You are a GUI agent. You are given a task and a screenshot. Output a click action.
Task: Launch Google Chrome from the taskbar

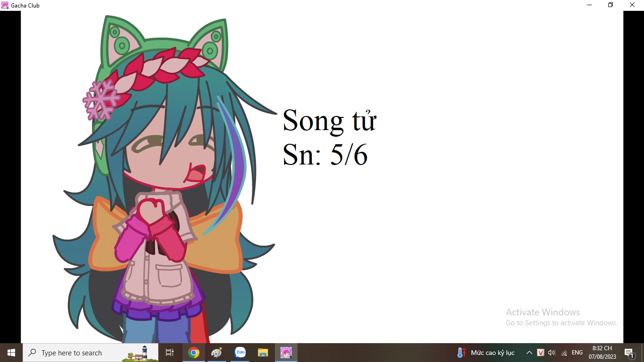(193, 353)
